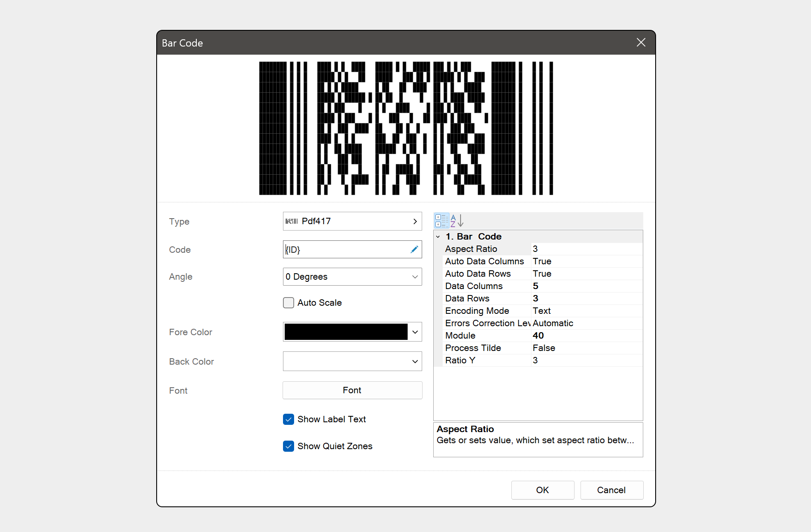
Task: Uncheck Show Label Text
Action: [289, 419]
